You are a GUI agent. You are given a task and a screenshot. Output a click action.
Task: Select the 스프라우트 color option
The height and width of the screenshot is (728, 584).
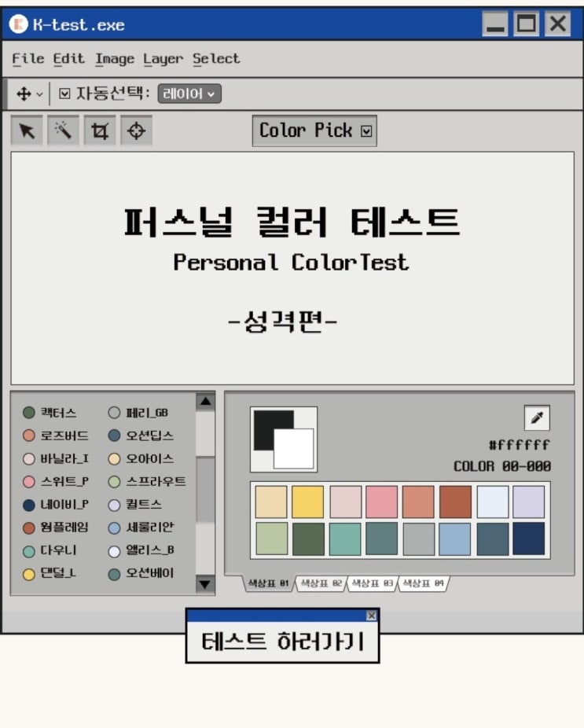coord(147,481)
